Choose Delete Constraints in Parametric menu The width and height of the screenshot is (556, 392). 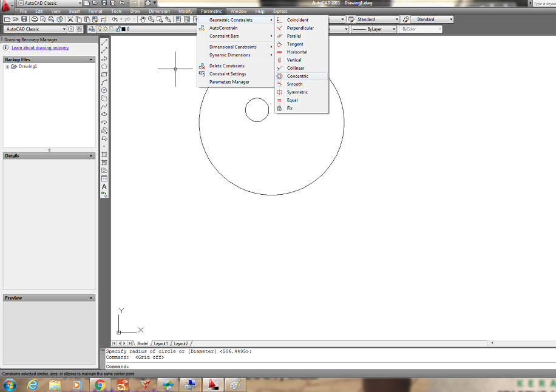click(236, 66)
